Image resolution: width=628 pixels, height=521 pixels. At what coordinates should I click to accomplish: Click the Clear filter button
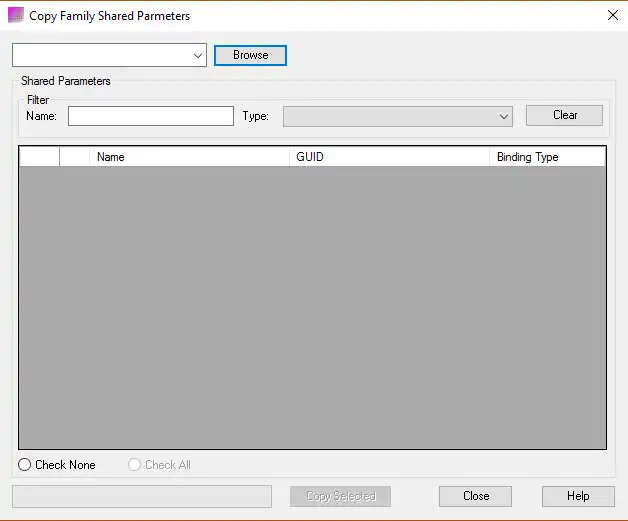click(564, 116)
